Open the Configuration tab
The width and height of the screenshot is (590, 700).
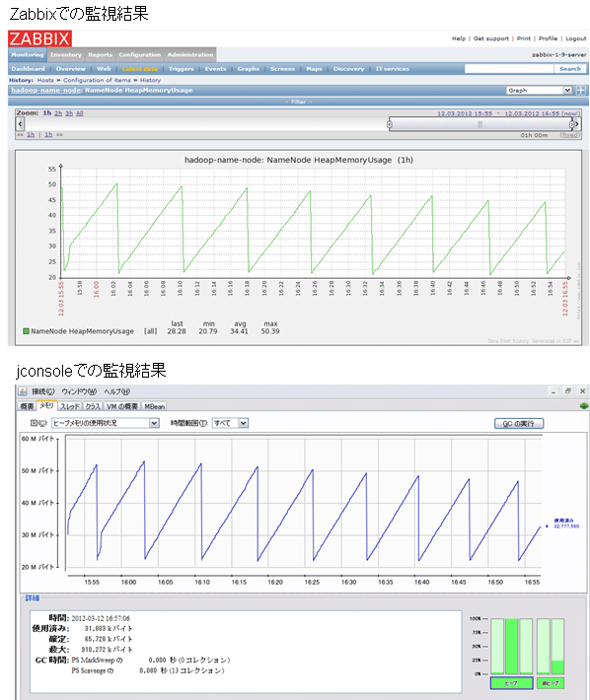[140, 54]
